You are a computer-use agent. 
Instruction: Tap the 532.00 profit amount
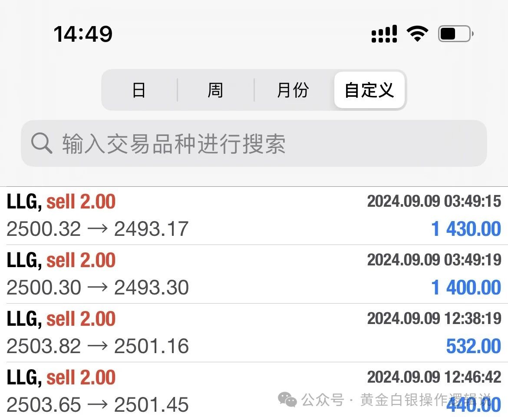474,346
